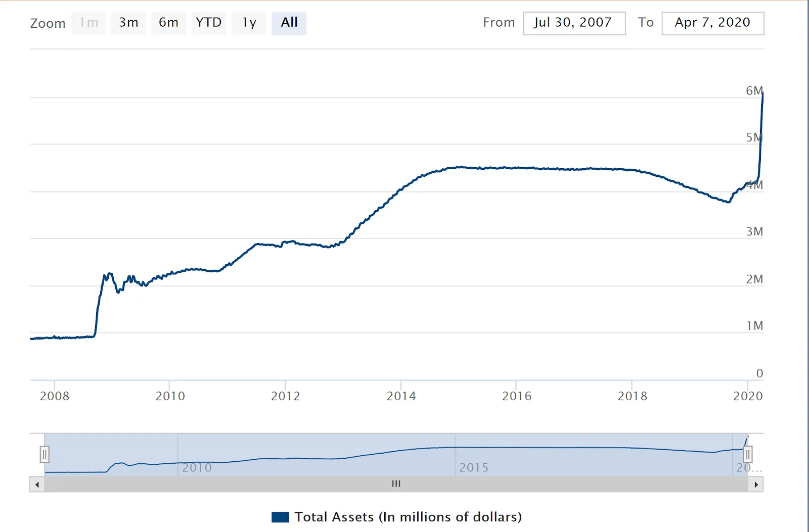Click the 2014 axis label
The height and width of the screenshot is (532, 809).
400,397
